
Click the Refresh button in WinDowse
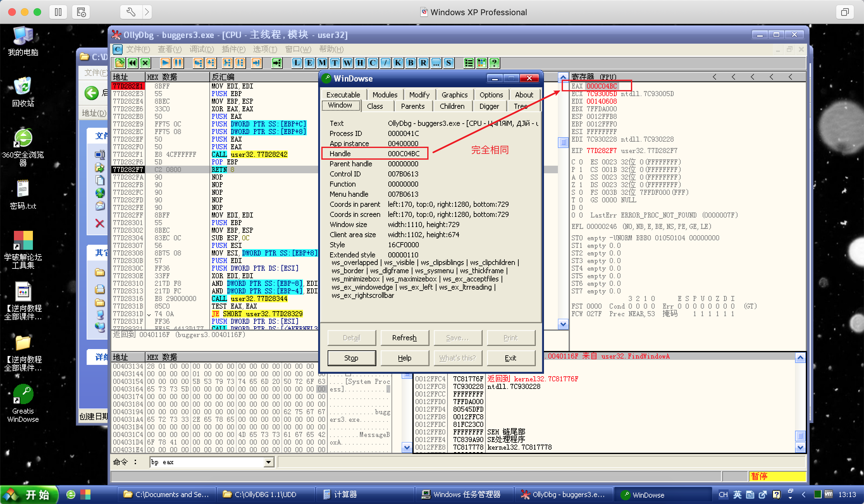pos(404,338)
